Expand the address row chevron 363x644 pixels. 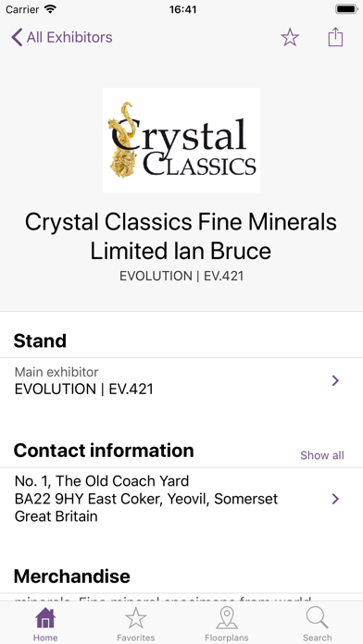coord(335,499)
